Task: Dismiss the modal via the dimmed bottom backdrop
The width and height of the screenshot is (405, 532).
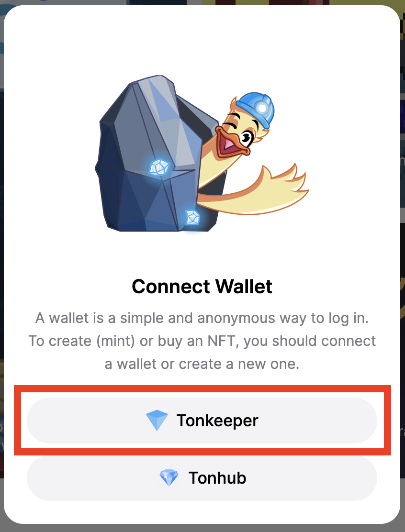Action: [x=202, y=528]
